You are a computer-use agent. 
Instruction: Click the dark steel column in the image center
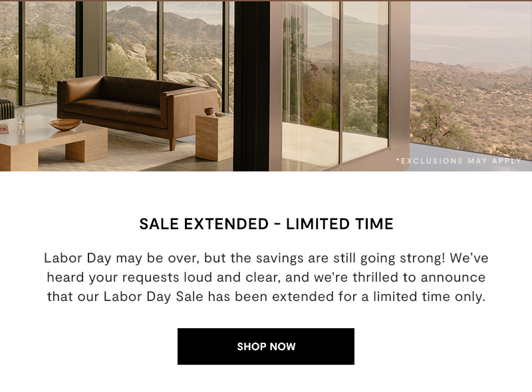(251, 86)
